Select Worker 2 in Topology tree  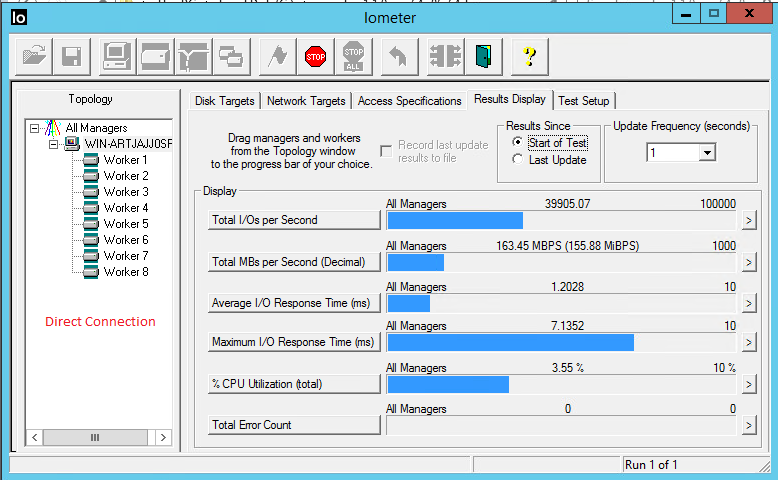(x=126, y=176)
